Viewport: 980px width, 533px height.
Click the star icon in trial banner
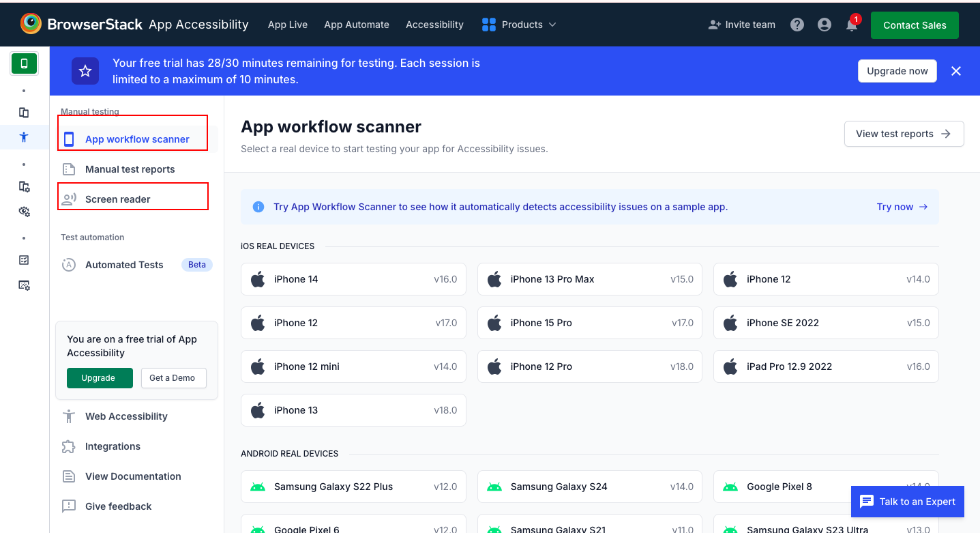pos(85,71)
